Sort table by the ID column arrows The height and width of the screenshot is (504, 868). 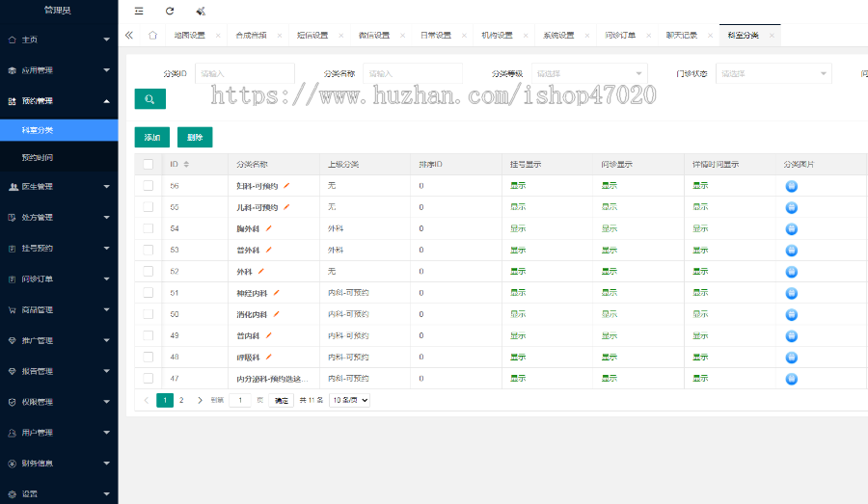[186, 165]
